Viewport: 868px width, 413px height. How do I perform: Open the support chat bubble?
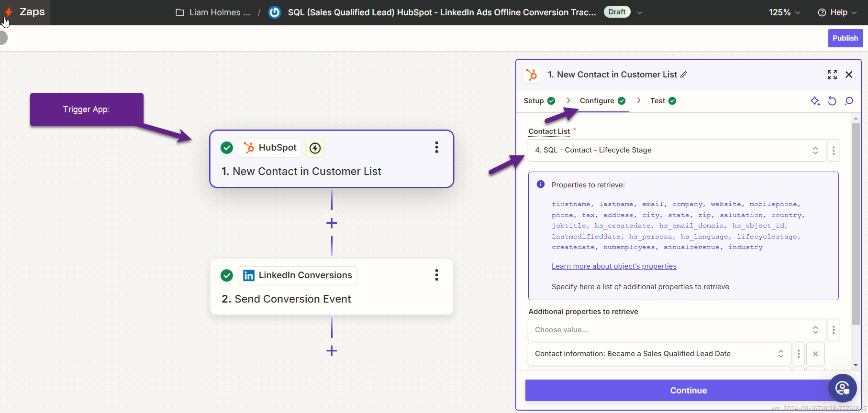(x=843, y=388)
